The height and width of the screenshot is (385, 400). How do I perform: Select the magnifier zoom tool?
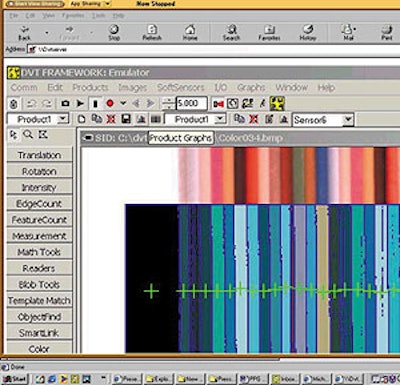28,135
